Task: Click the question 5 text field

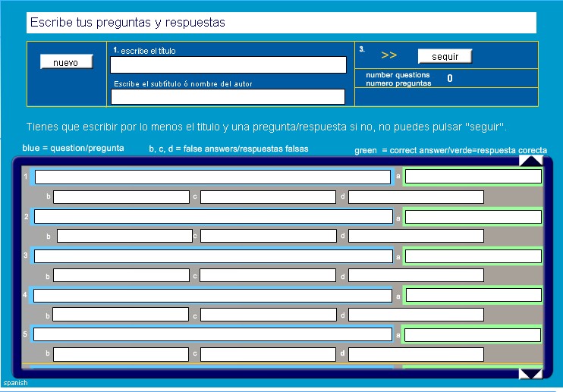Action: click(212, 334)
